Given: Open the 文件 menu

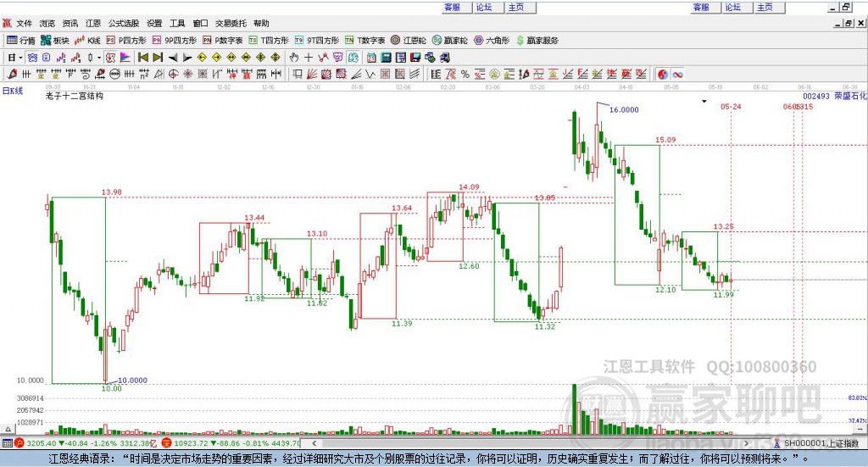Looking at the screenshot, I should tap(24, 23).
